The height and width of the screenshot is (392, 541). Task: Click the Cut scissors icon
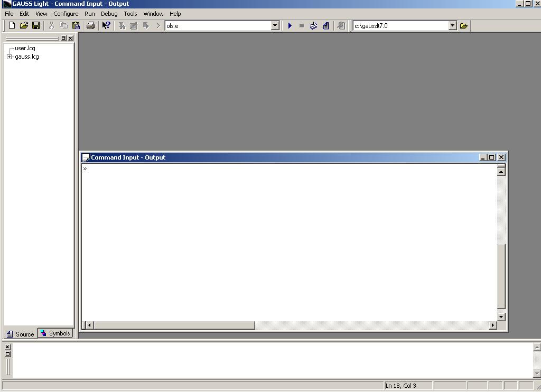pos(51,25)
